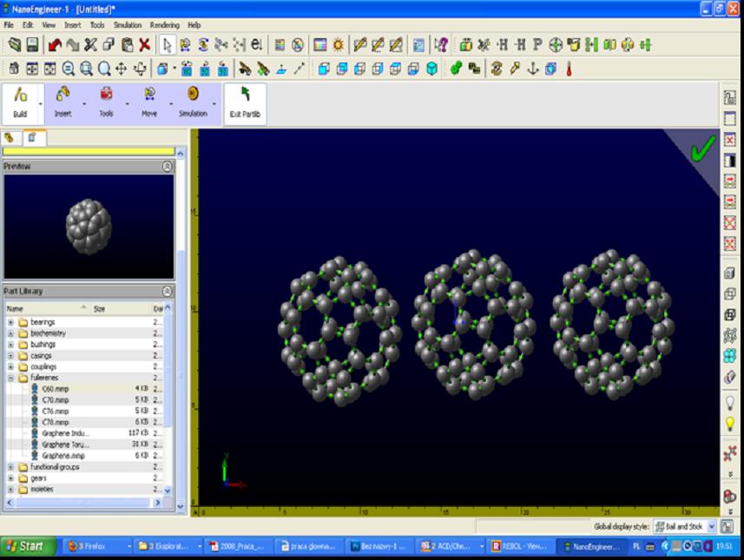Screen dimensions: 744x560
Task: Select the pan four-arrow cross tool
Action: pos(122,69)
